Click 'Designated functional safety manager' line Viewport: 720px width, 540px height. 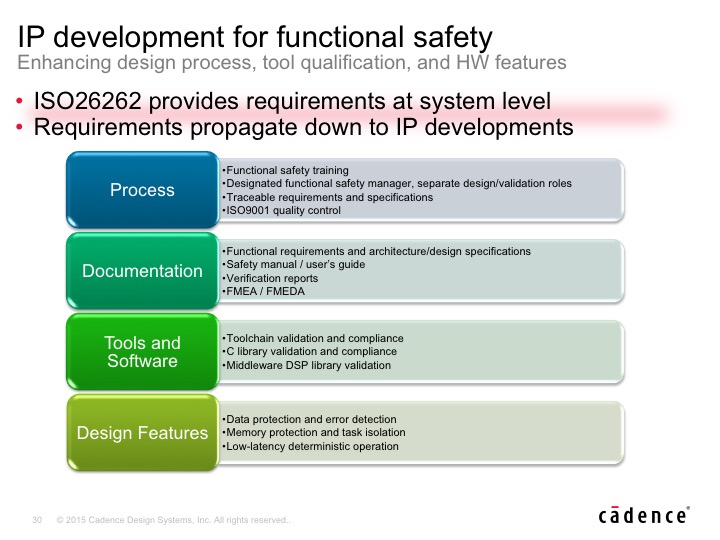[x=397, y=184]
